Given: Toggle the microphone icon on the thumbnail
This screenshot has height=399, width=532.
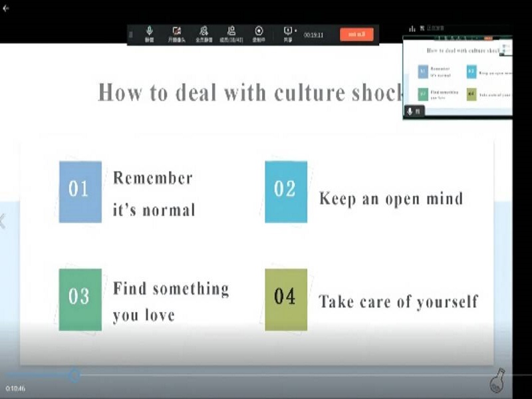Looking at the screenshot, I should click(x=410, y=111).
